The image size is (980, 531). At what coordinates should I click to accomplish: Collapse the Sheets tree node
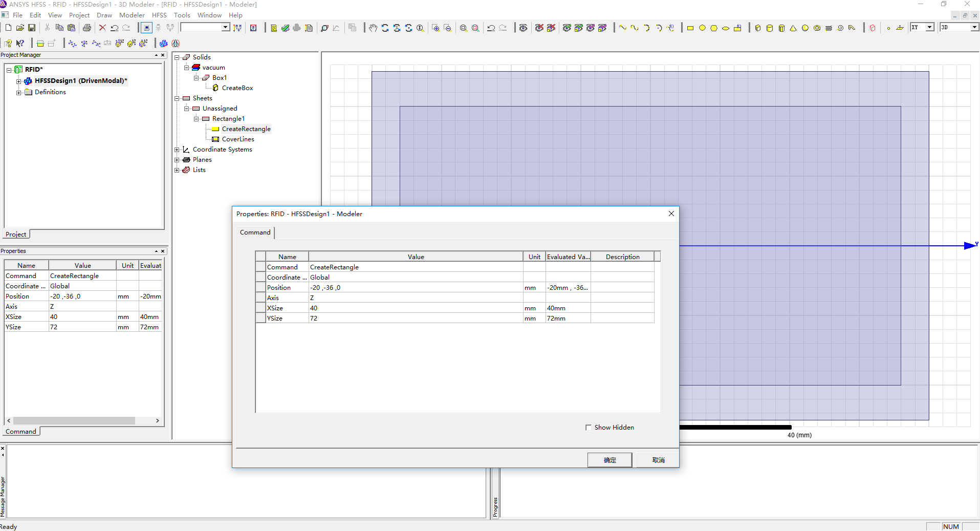[x=177, y=98]
